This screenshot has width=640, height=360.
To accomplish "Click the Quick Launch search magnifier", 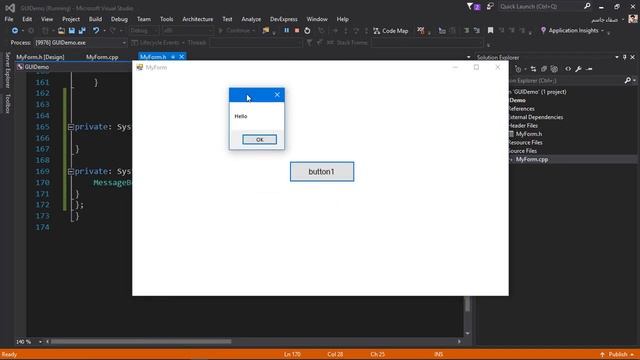I will click(587, 7).
